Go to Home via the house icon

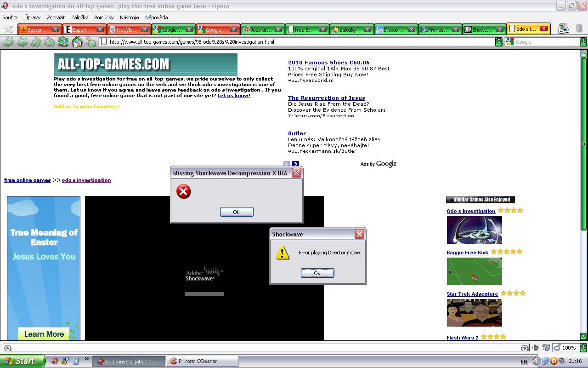pos(77,42)
